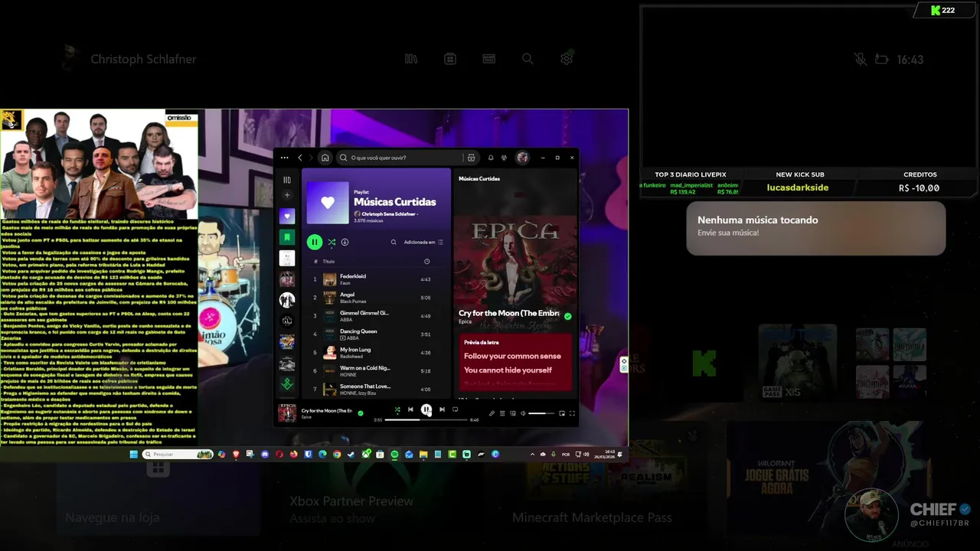
Task: Open Google Chrome from the taskbar
Action: click(337, 455)
